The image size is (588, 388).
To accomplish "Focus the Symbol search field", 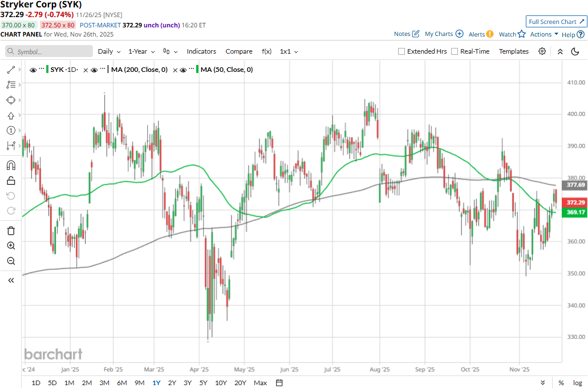I will pos(48,51).
